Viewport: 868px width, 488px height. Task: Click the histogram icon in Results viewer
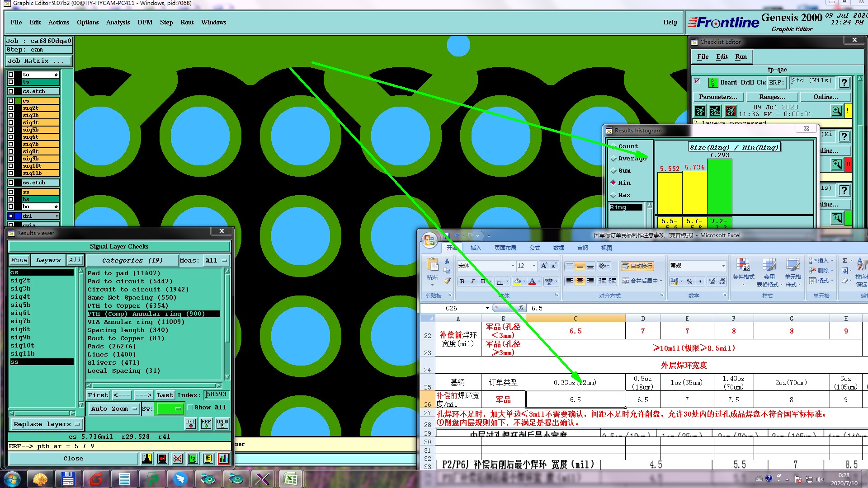(223, 459)
